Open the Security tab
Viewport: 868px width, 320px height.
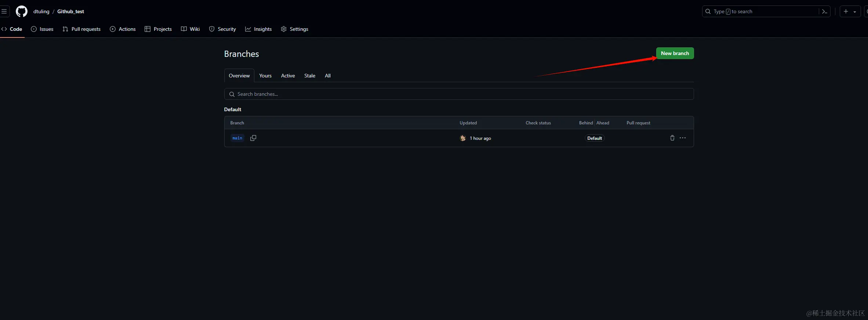tap(222, 29)
